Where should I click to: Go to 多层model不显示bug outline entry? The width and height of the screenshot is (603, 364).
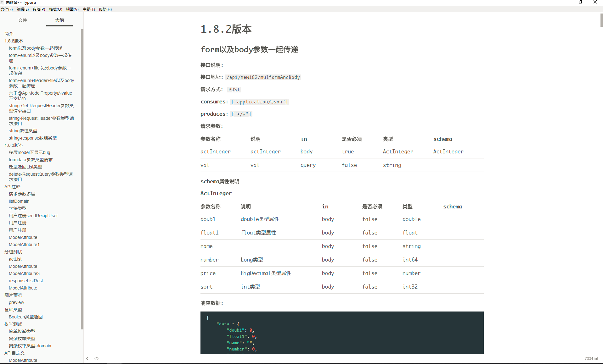pyautogui.click(x=29, y=152)
